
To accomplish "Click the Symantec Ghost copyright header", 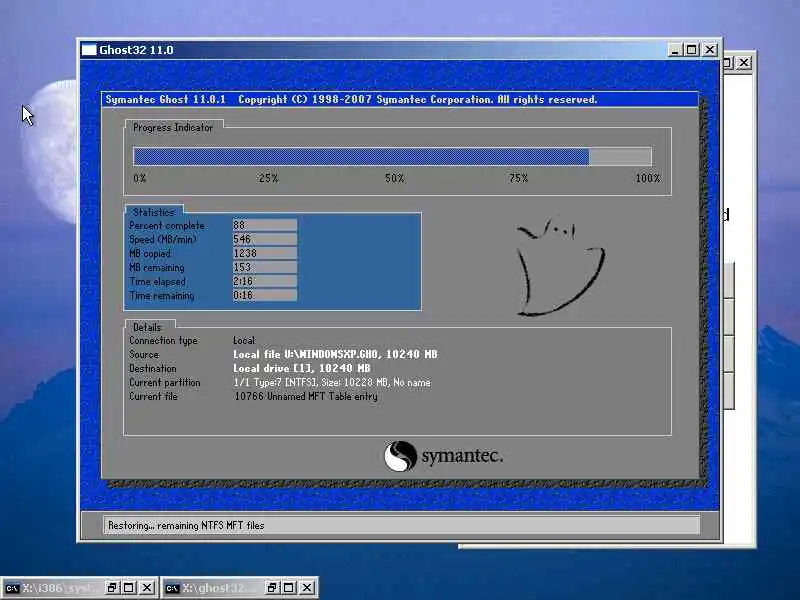I will (351, 99).
